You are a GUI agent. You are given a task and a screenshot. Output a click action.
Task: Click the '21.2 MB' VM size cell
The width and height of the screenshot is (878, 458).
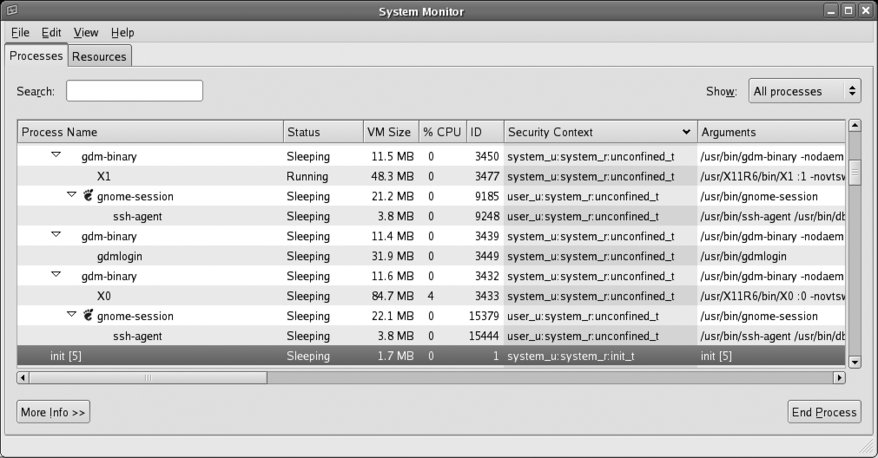(x=393, y=196)
